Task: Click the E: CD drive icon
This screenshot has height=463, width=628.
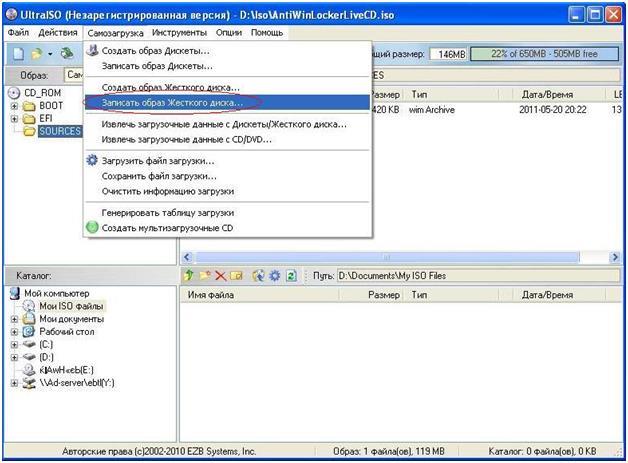Action: coord(29,370)
